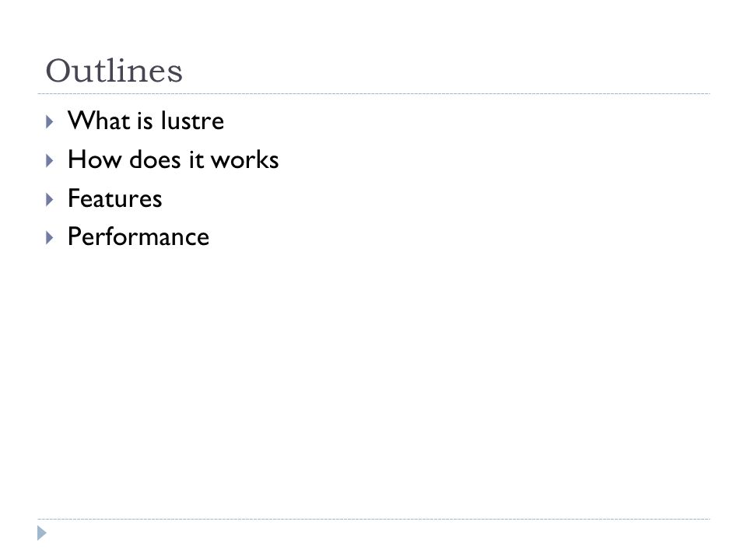The image size is (747, 560).
Task: Select the "Features" bullet text
Action: [115, 198]
